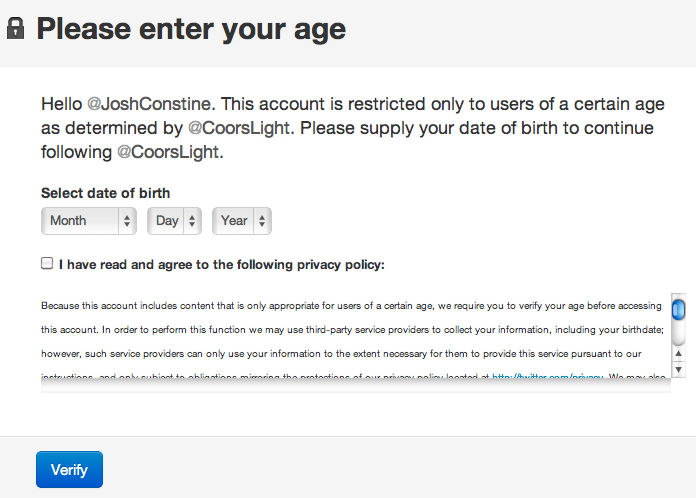Click @CoorsLight after the word "following"
Viewport: 696px width, 498px height.
pos(170,153)
